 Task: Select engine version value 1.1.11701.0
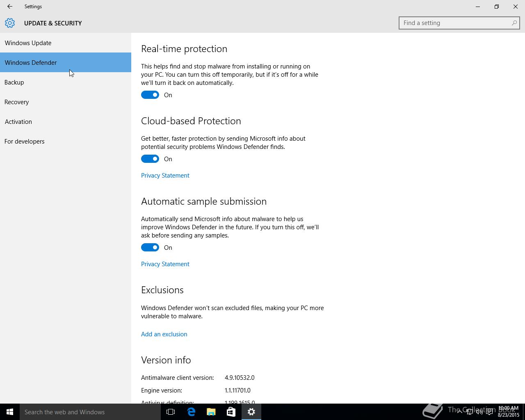(237, 390)
